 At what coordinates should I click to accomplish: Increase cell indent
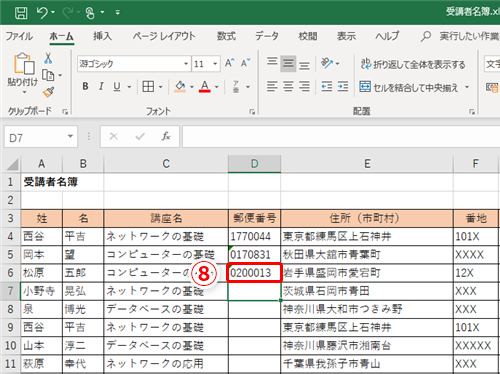tap(343, 87)
